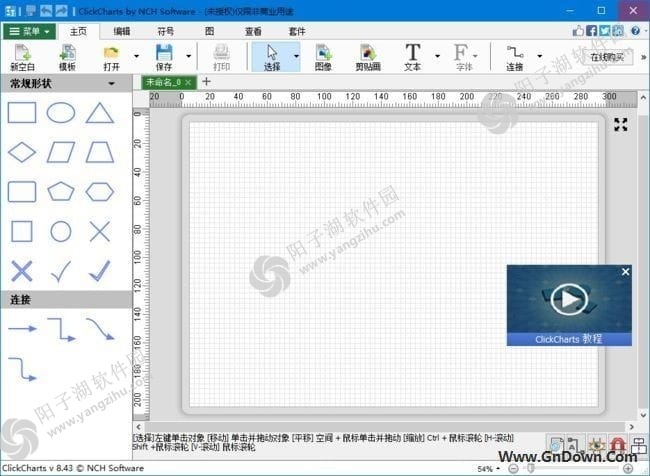650x476 pixels.
Task: Expand the 保存 (Save) dropdown arrow
Action: tap(189, 56)
